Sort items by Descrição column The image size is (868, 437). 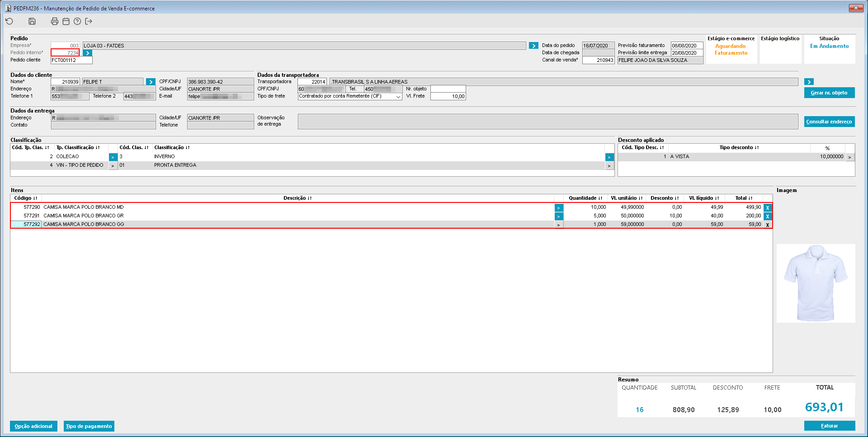297,198
